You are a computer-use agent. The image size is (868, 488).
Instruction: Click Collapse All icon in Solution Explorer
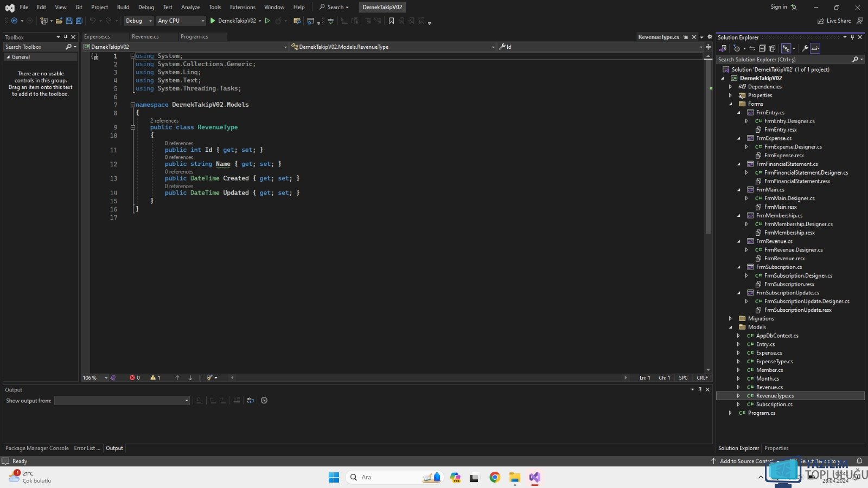762,48
